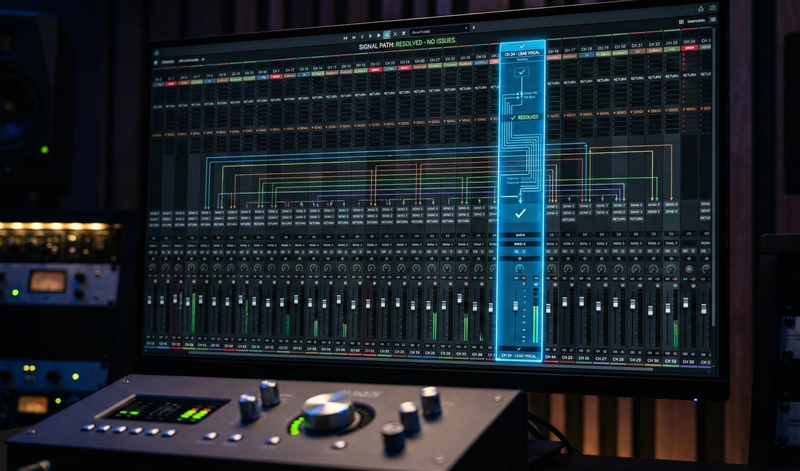Select the CH 24 - LEAD VOCAL label below the fader

click(521, 356)
